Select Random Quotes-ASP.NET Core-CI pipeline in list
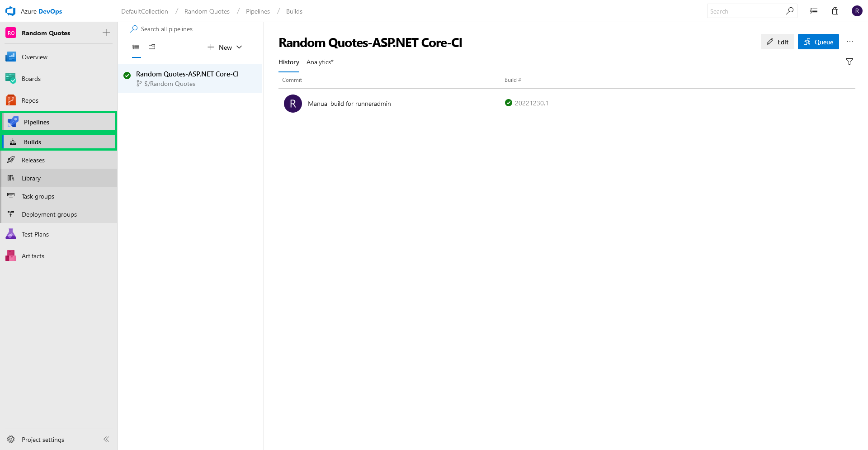868x450 pixels. coord(190,79)
